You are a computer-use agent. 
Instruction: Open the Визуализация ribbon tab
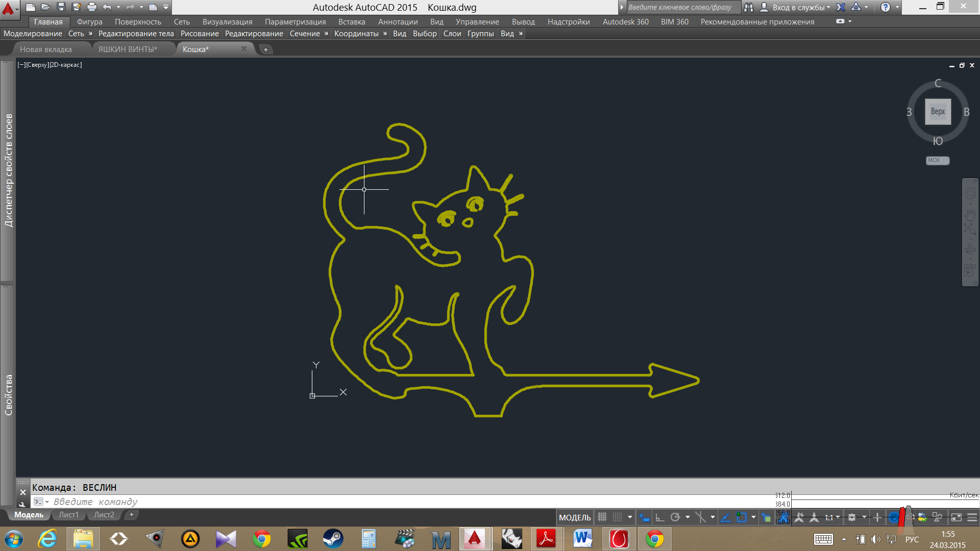coord(227,21)
